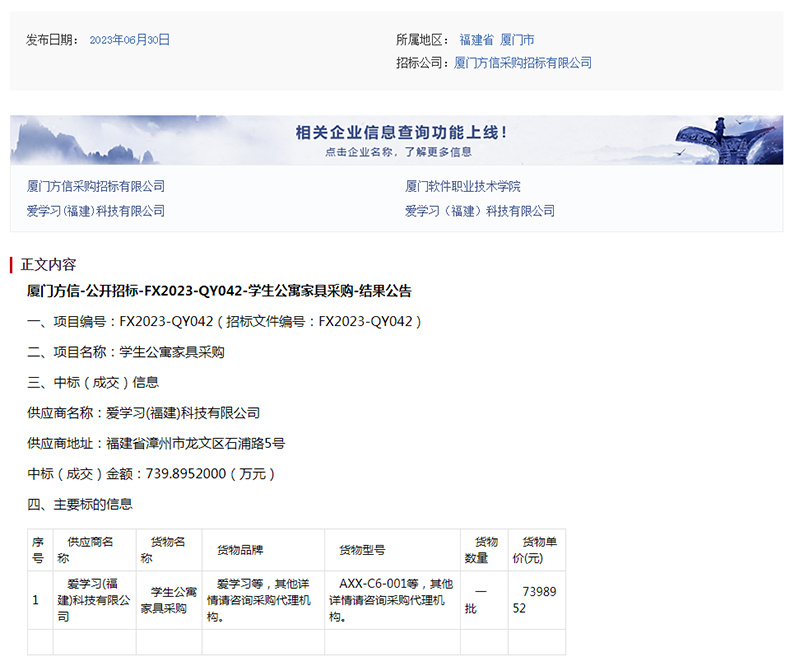Click the 供应商地址 福建省漳州市龙文区 line
The height and width of the screenshot is (666, 790).
coord(156,443)
